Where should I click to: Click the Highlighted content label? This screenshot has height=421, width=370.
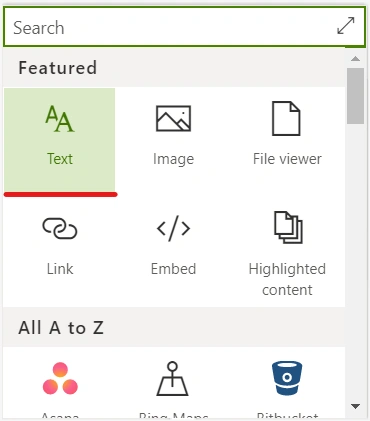tap(287, 279)
